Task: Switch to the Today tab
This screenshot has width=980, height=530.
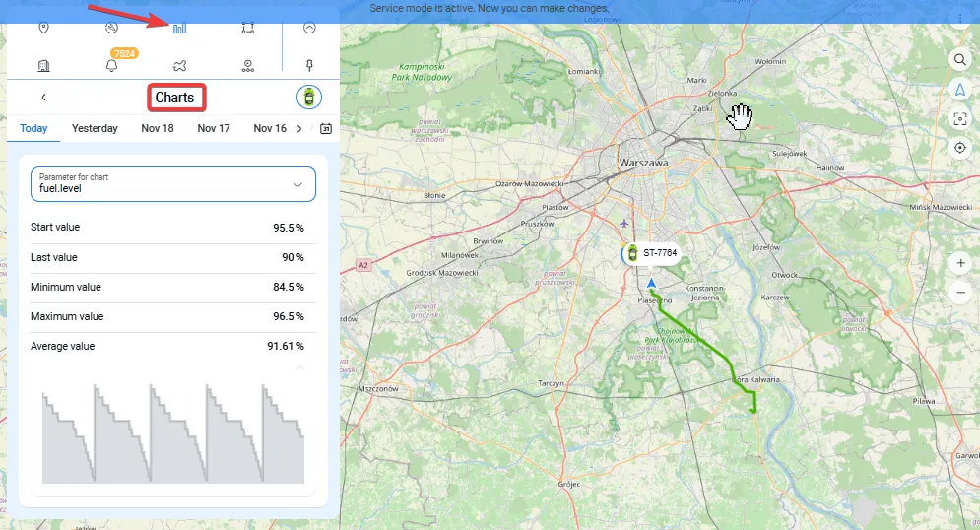Action: pos(33,128)
